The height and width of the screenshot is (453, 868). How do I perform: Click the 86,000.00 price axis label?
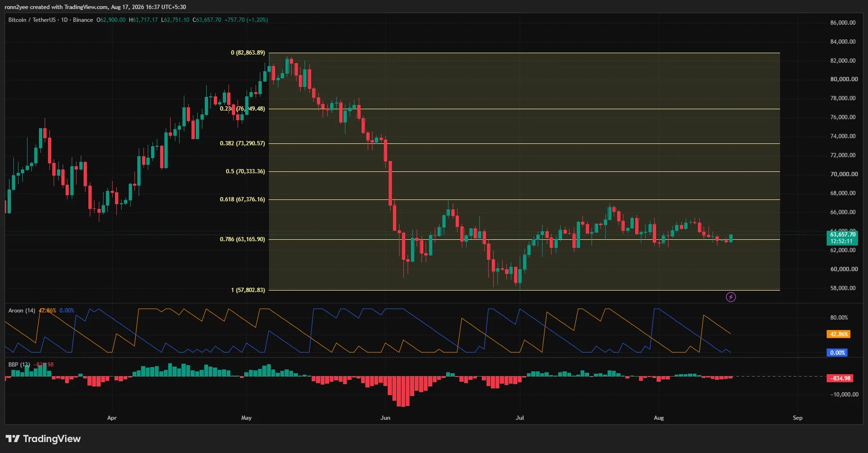click(843, 23)
